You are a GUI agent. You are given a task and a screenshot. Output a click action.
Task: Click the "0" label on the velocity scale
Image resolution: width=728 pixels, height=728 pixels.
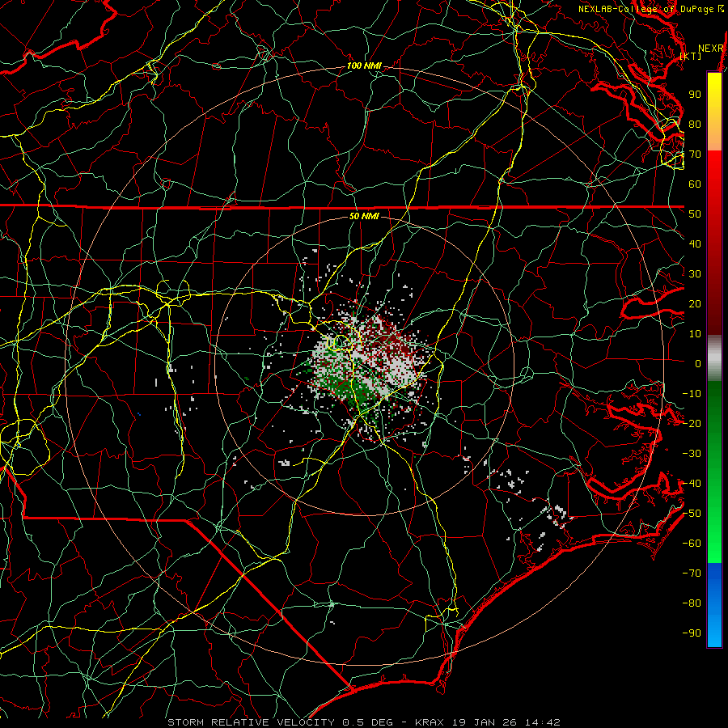[x=698, y=363]
